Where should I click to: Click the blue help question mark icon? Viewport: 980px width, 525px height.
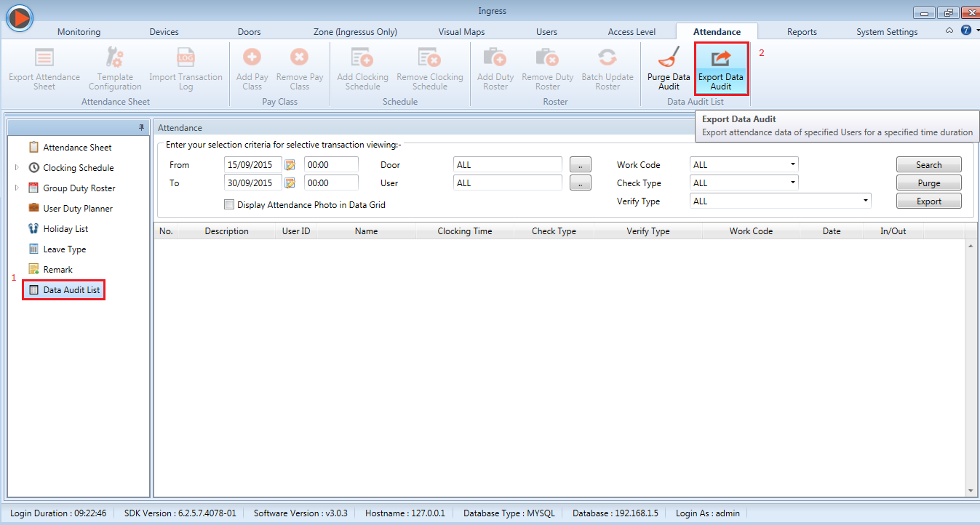[x=965, y=31]
